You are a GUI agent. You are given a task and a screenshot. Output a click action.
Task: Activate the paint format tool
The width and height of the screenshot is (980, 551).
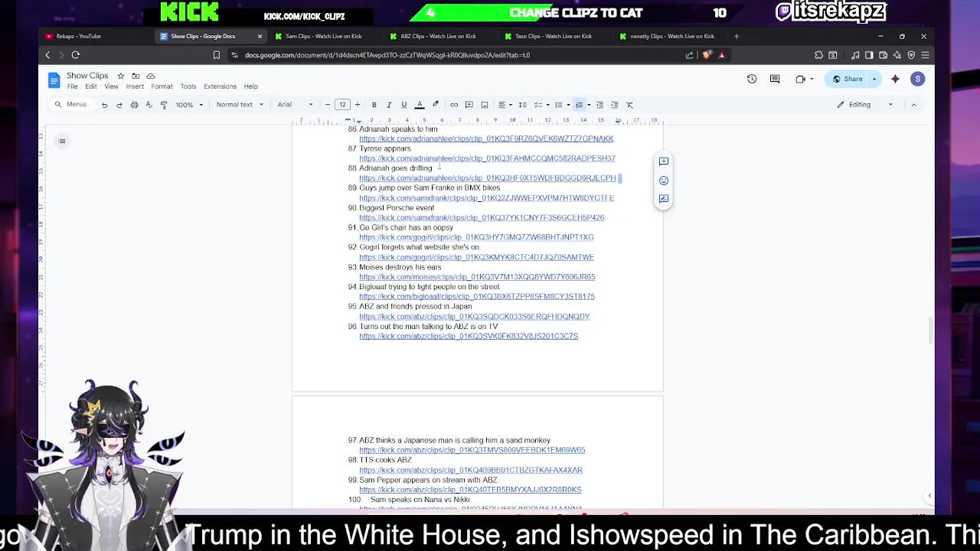[x=164, y=105]
